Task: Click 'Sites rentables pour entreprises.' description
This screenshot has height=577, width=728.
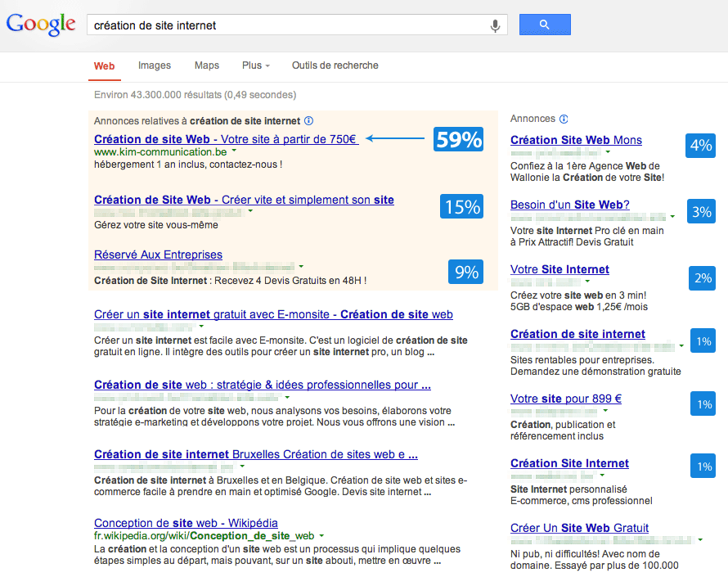Action: point(582,360)
